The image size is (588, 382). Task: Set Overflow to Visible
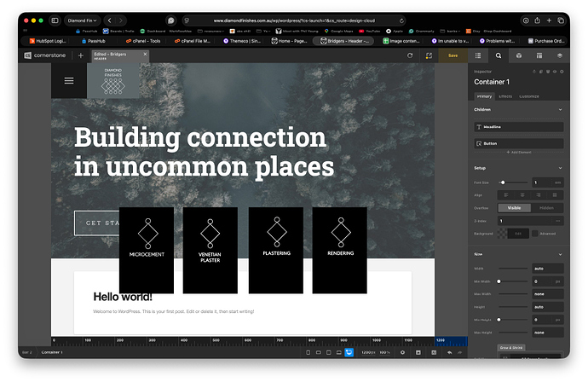pyautogui.click(x=515, y=207)
